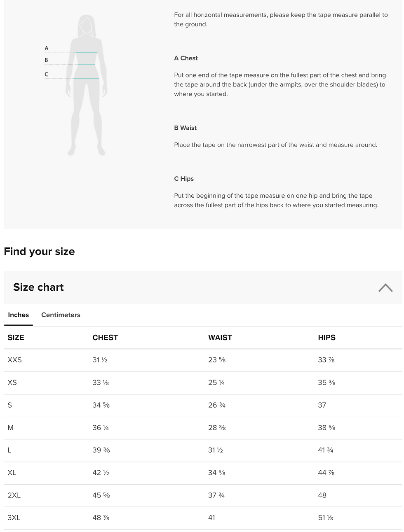The image size is (404, 532).
Task: Click the XL chest value 42 ½
Action: 101,473
